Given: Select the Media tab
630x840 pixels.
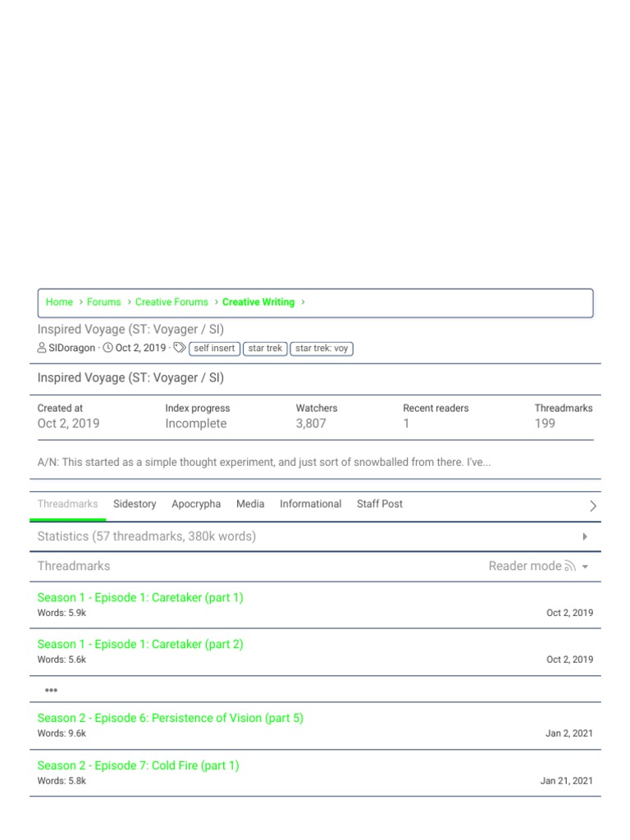Looking at the screenshot, I should pos(250,504).
